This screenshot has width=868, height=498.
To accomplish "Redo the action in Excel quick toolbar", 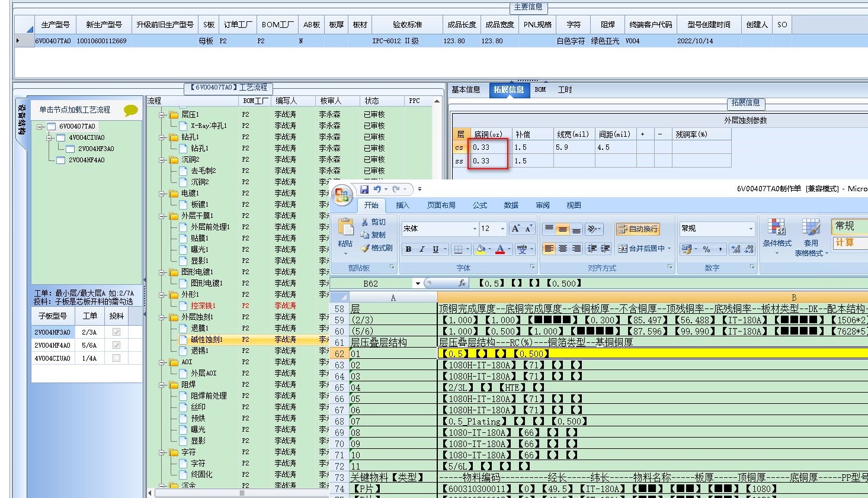I will 396,189.
